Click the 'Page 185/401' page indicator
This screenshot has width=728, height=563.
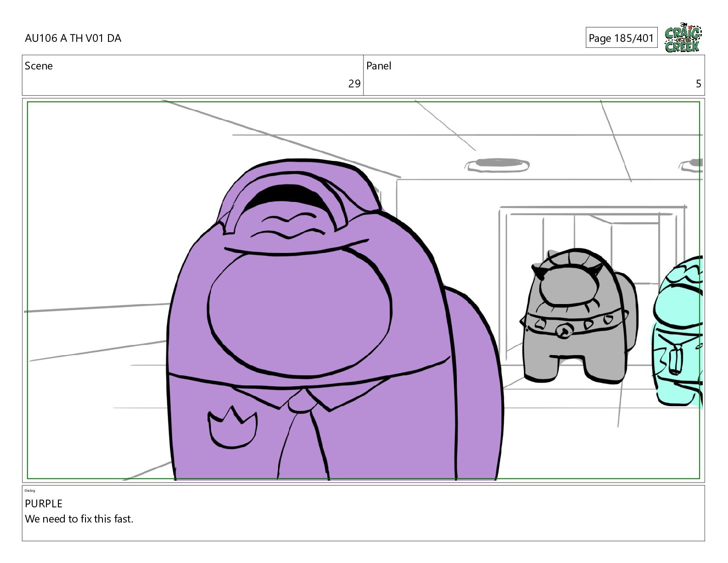(621, 38)
